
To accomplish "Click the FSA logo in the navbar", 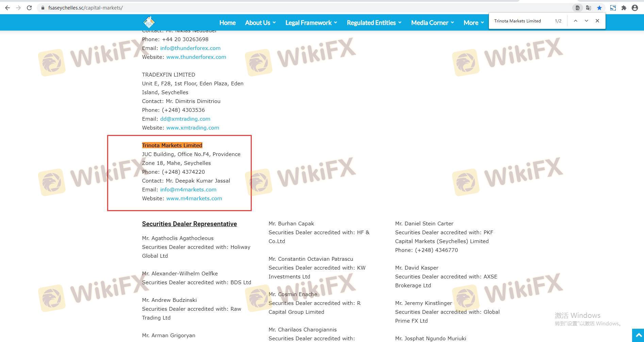I will point(149,22).
